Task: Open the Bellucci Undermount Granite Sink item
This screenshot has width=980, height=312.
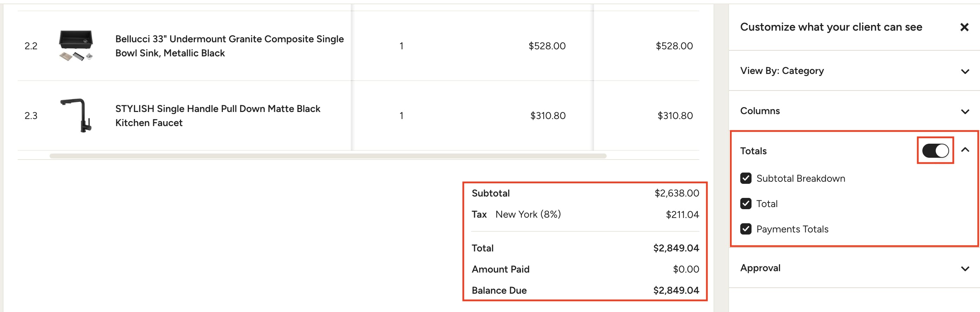Action: tap(229, 46)
